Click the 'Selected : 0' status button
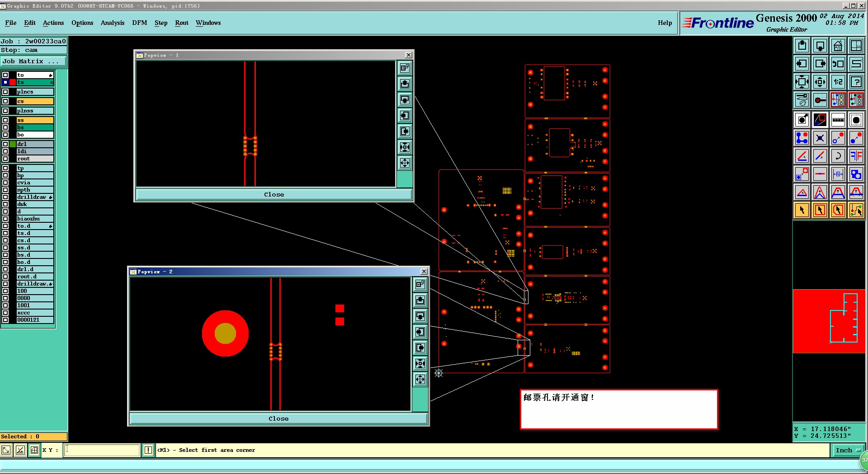This screenshot has height=474, width=868. click(x=34, y=436)
